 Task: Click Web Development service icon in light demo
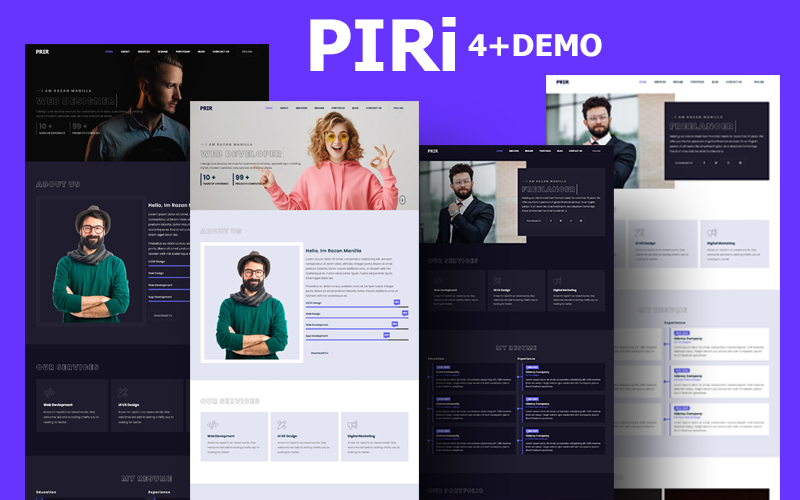pyautogui.click(x=212, y=424)
